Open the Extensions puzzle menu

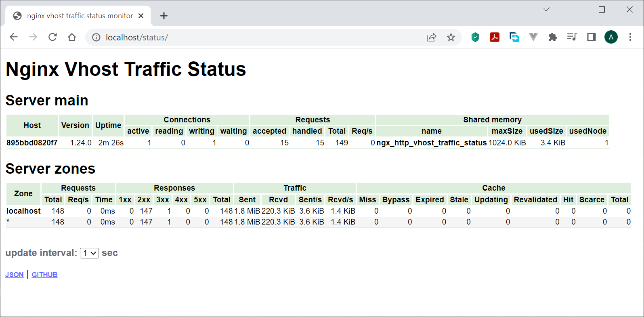coord(553,37)
